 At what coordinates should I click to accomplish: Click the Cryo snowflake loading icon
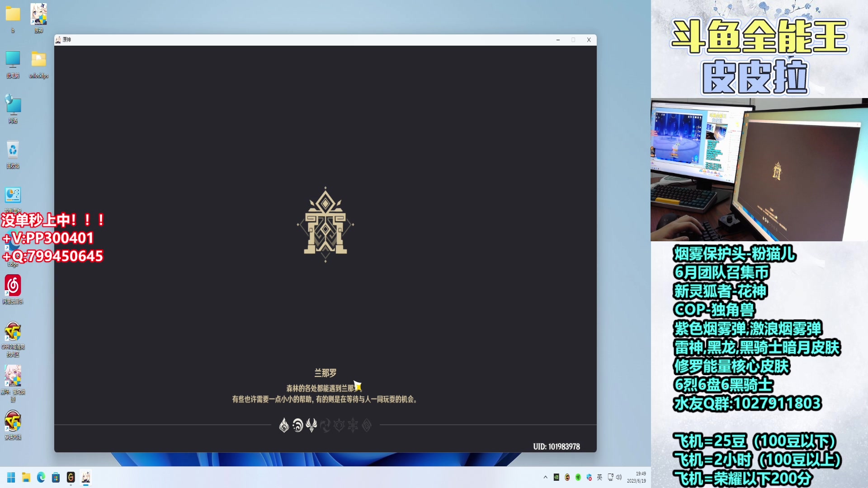pos(354,425)
